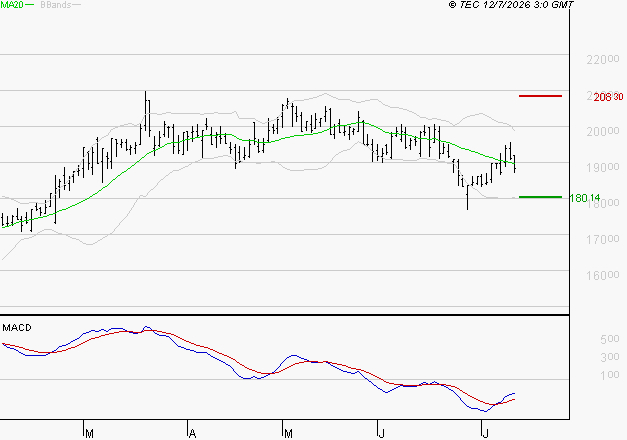The image size is (627, 440).
Task: Click the last J month marker
Action: 486,433
